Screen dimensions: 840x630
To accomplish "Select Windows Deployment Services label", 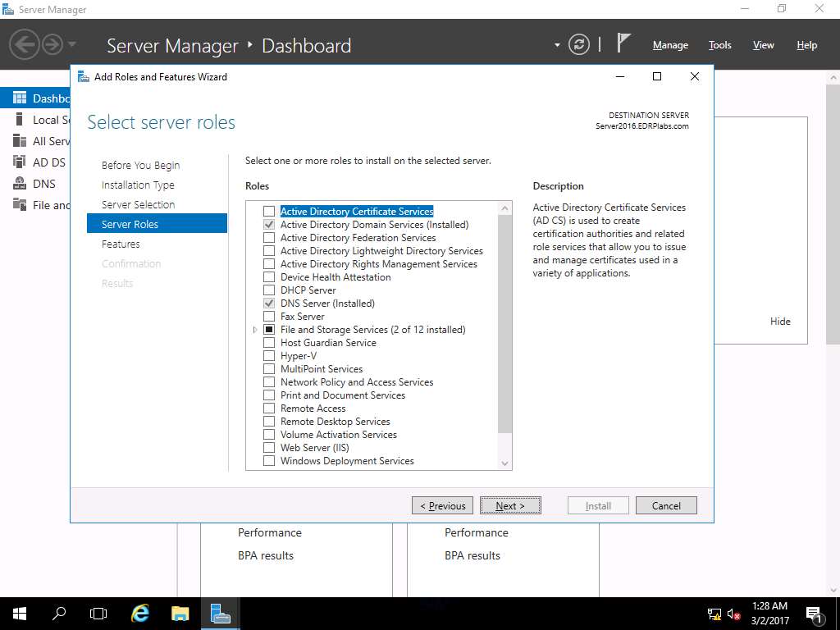I will pos(347,461).
